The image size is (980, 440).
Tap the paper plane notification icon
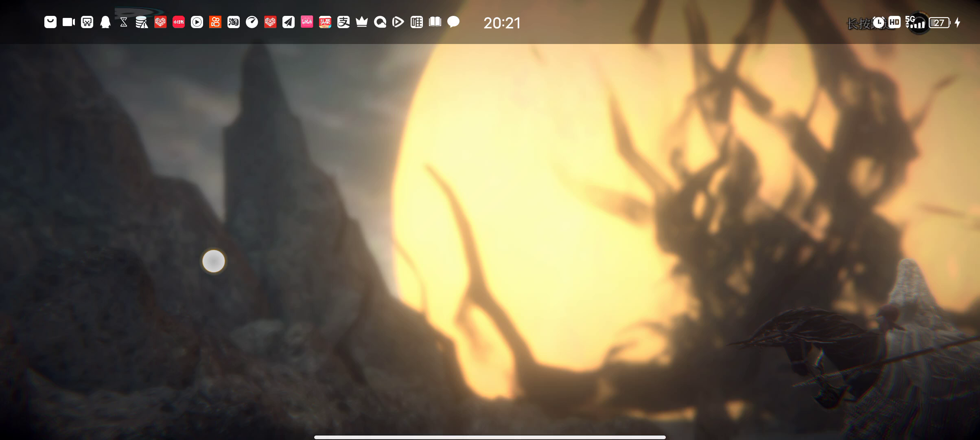(x=289, y=22)
